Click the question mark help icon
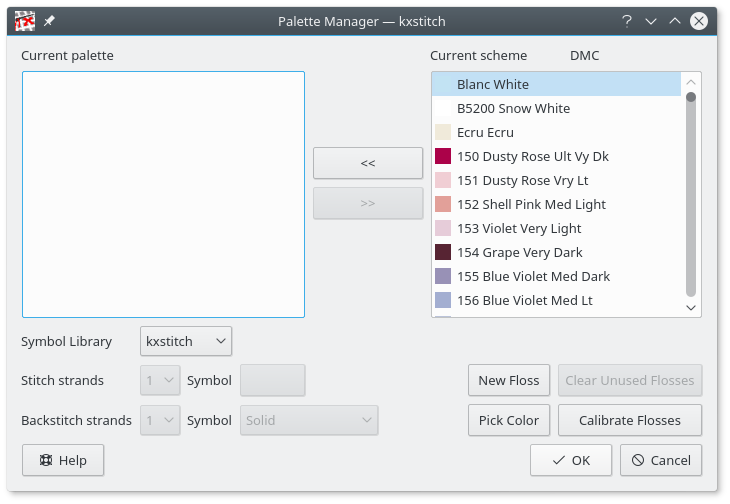This screenshot has height=504, width=730. click(627, 21)
